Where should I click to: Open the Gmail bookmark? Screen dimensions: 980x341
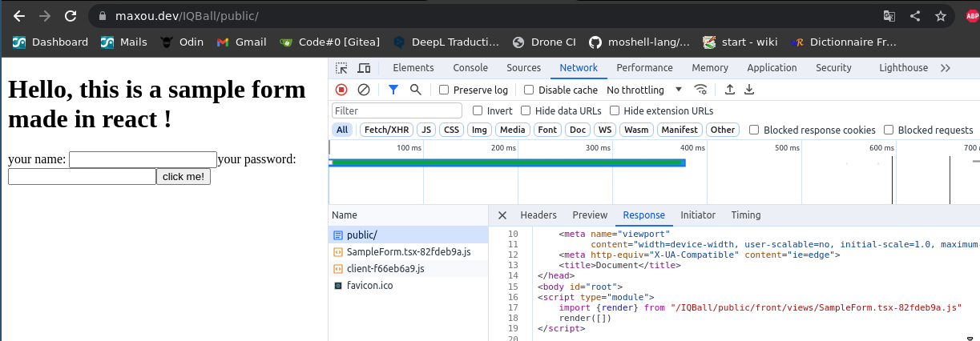click(x=241, y=42)
